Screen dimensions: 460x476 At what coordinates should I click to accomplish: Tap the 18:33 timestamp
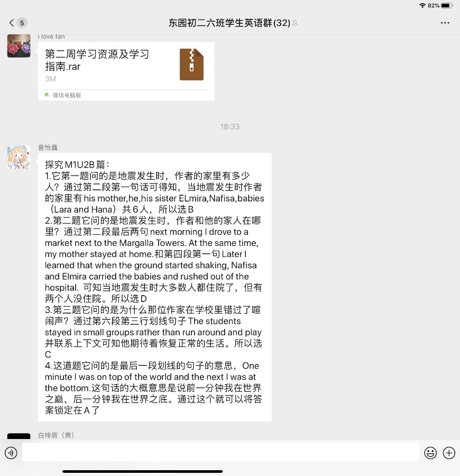[x=229, y=126]
